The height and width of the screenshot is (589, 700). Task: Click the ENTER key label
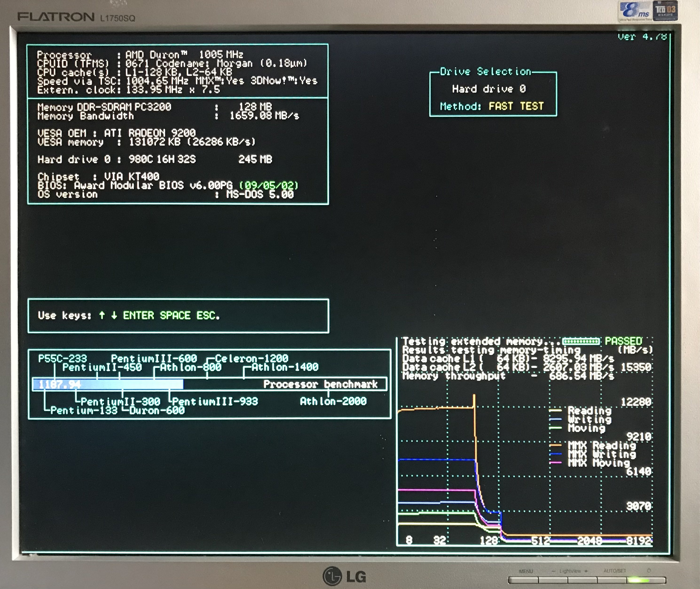138,315
